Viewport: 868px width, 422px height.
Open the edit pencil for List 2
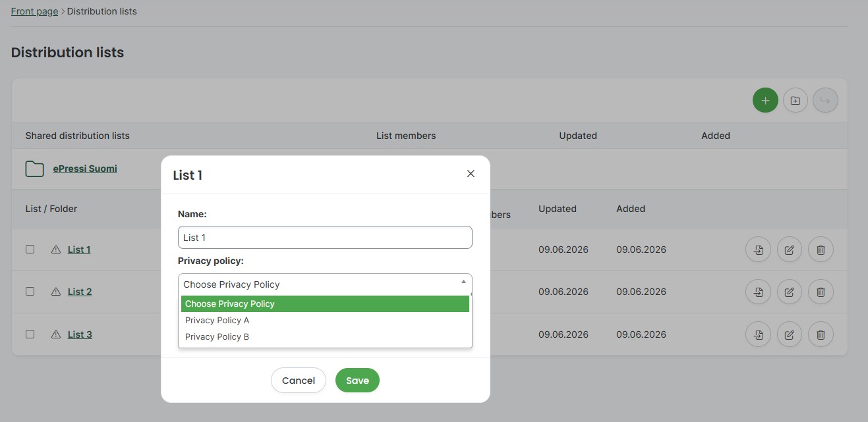coord(790,292)
